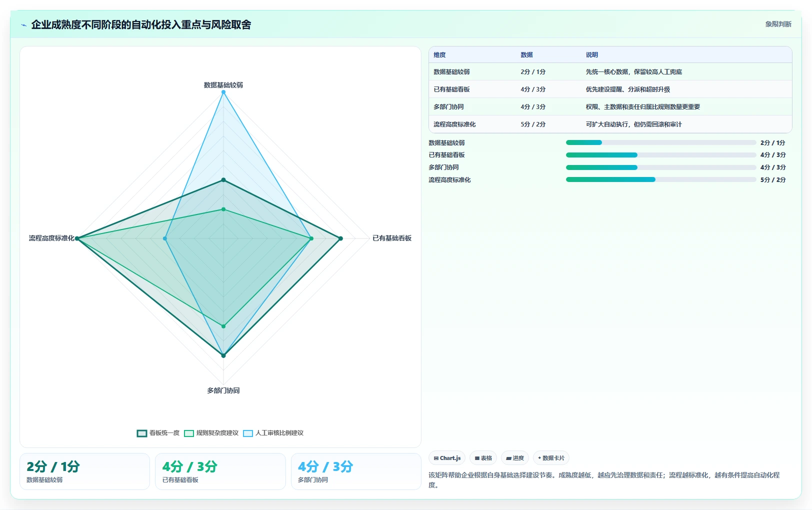812x510 pixels.
Task: Click the 多部门协同 radar axis label
Action: [223, 390]
